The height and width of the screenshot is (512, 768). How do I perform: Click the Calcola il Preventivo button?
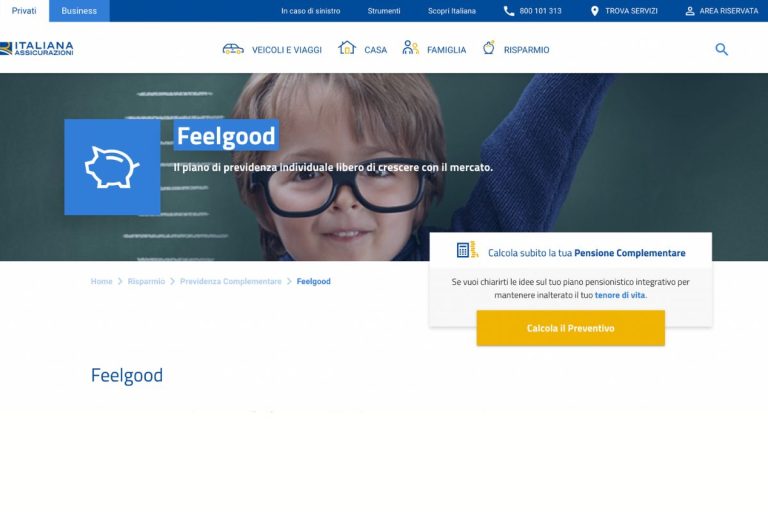click(571, 328)
